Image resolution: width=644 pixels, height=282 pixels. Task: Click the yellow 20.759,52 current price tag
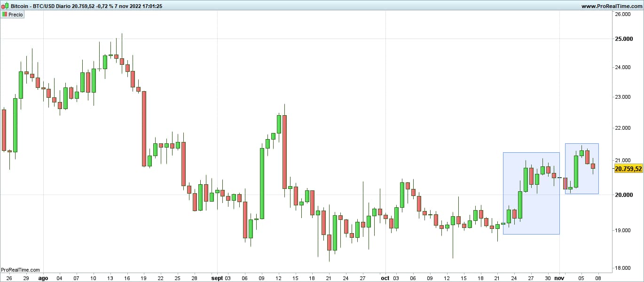[628, 169]
